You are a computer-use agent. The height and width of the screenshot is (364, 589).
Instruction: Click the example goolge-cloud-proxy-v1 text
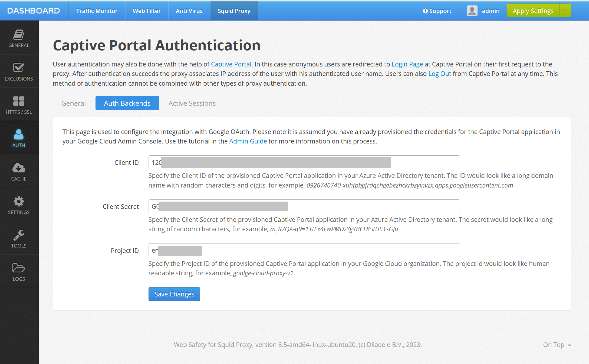[x=263, y=273]
